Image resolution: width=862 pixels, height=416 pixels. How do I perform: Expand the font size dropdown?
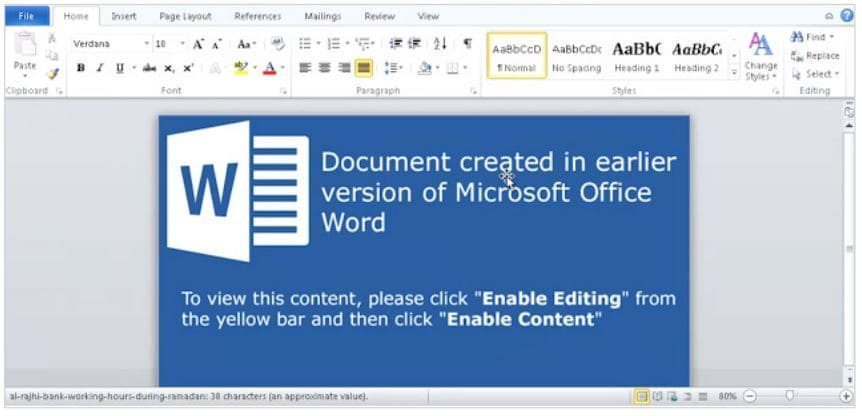182,44
